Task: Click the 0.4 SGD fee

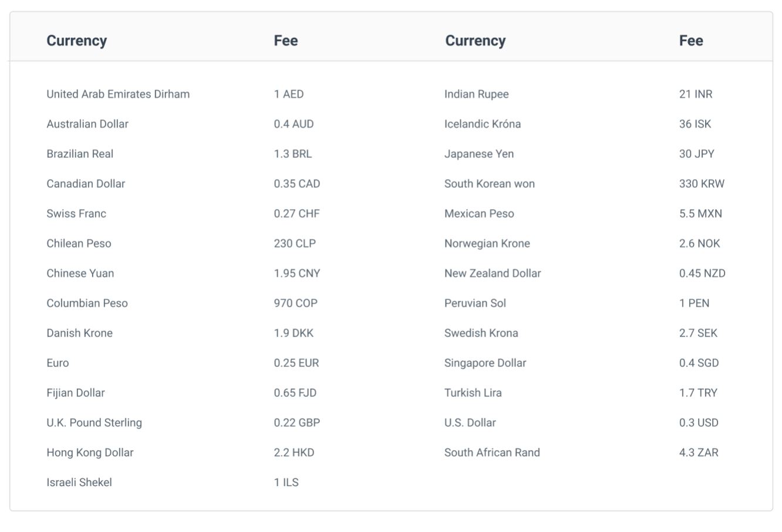Action: [x=699, y=363]
